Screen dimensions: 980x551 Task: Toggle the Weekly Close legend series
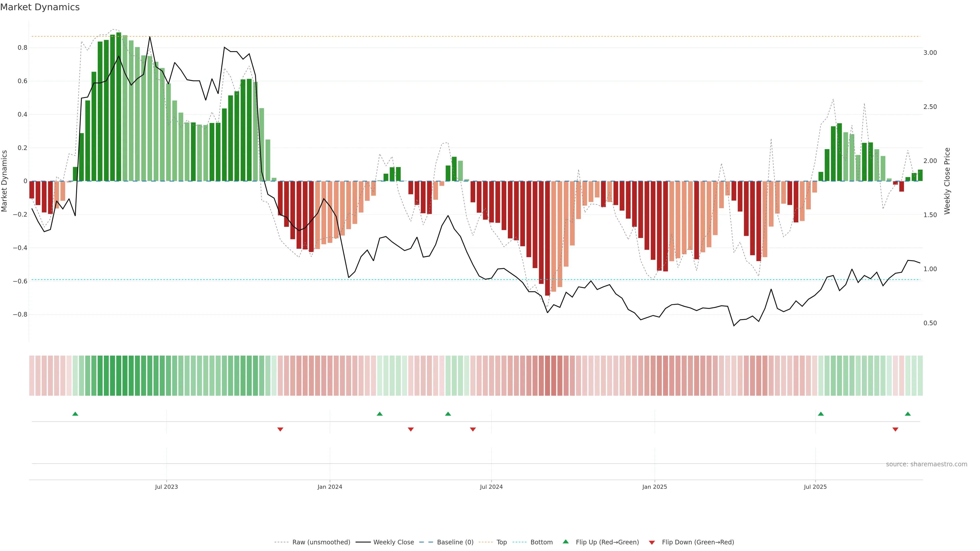click(393, 542)
